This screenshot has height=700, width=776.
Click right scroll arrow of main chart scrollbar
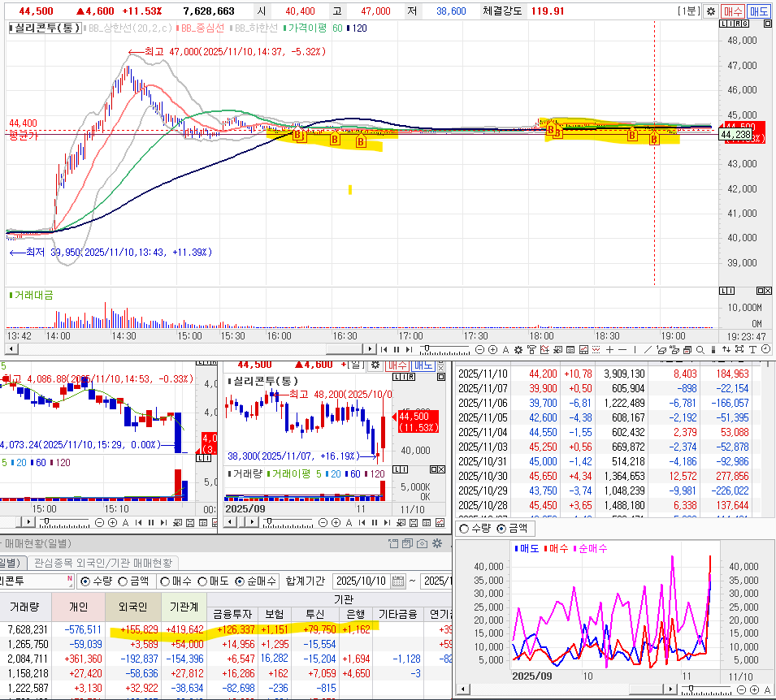(x=370, y=349)
